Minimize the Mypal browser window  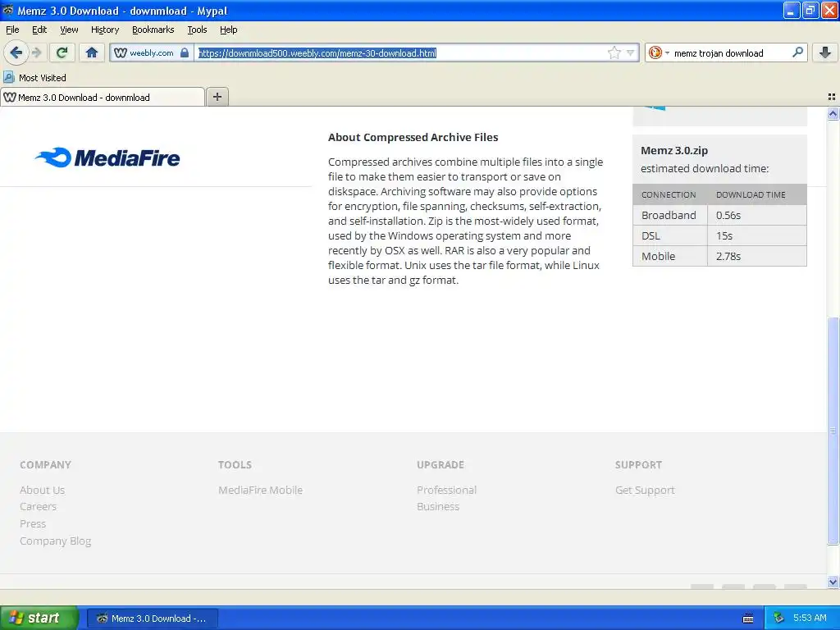792,10
